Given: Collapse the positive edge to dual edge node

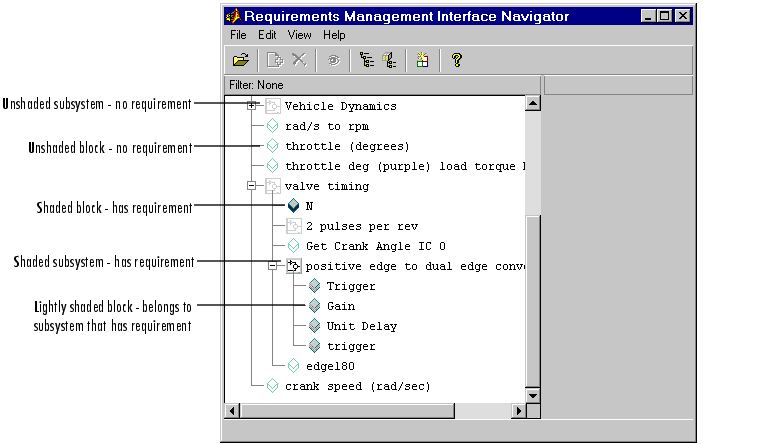Looking at the screenshot, I should [273, 266].
